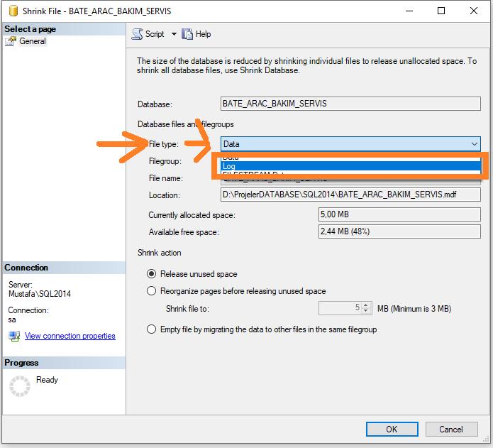Click the database icon in title bar

pyautogui.click(x=12, y=11)
